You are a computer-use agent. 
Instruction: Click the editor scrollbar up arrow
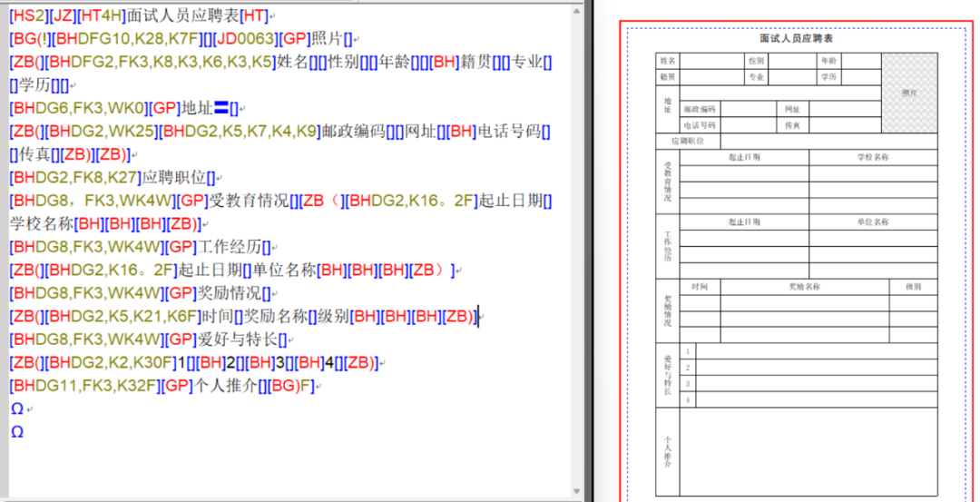click(578, 9)
